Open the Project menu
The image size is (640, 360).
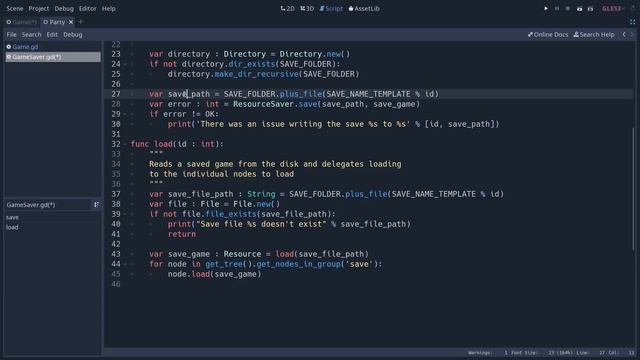[x=39, y=9]
